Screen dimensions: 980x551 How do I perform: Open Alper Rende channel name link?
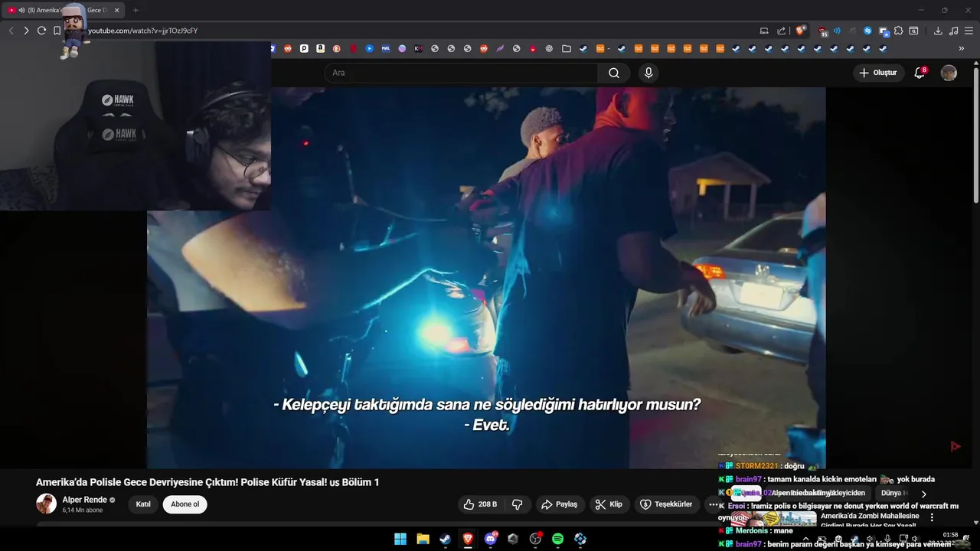[85, 500]
